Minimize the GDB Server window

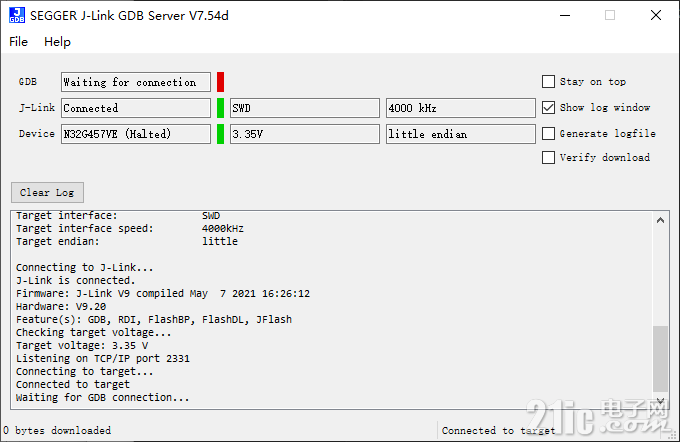pos(565,16)
